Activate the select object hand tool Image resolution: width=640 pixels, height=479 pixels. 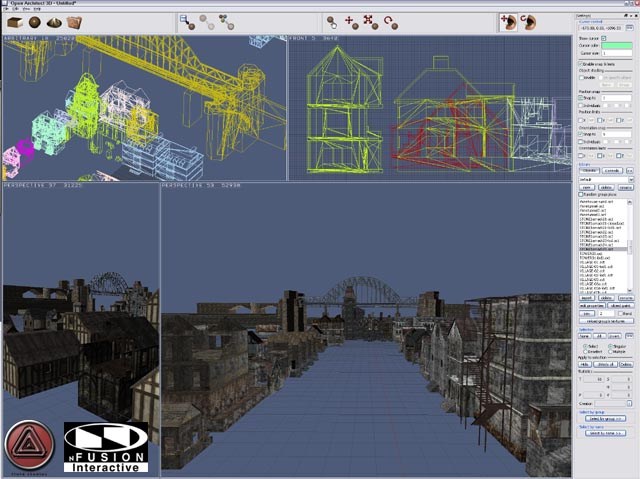332,22
